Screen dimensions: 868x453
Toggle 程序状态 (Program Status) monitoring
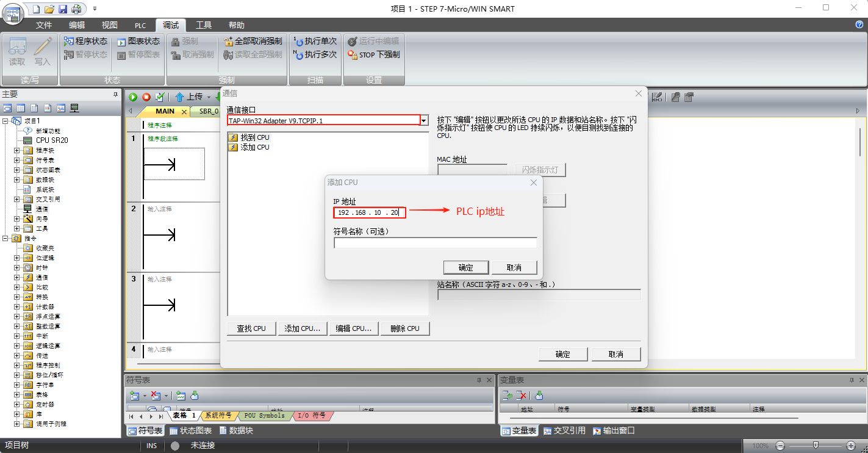point(85,41)
